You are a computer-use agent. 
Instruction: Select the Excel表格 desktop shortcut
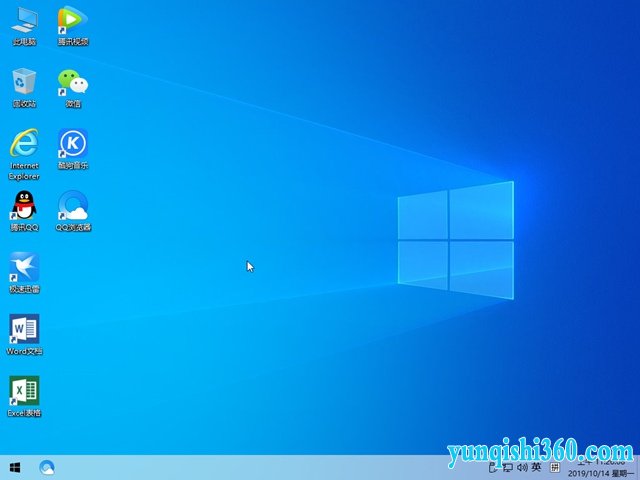[24, 394]
